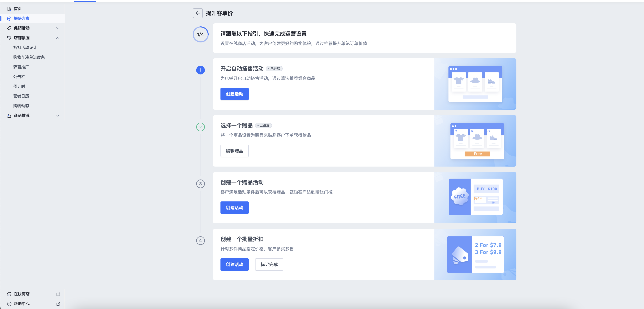Image resolution: width=644 pixels, height=309 pixels.
Task: Open the 店铺氛围 store atmosphere icon
Action: [9, 38]
